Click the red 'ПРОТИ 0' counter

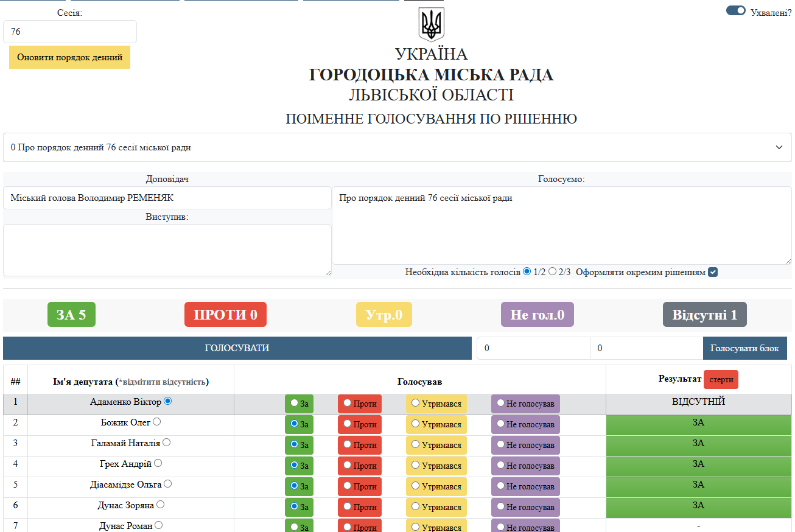tap(225, 315)
